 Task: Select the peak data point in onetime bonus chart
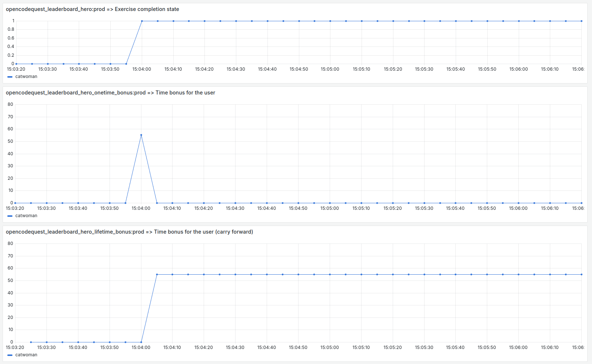[141, 135]
